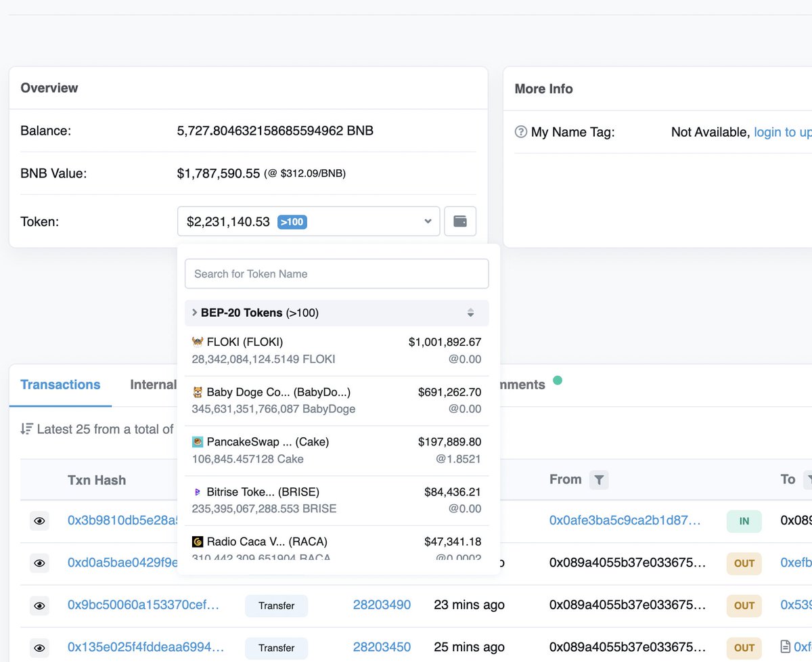The image size is (812, 662).
Task: Switch to the Transactions tab
Action: [60, 384]
